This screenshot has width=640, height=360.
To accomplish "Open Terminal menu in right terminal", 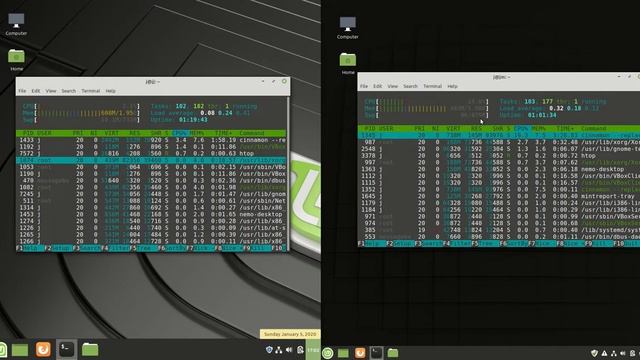I will 432,87.
